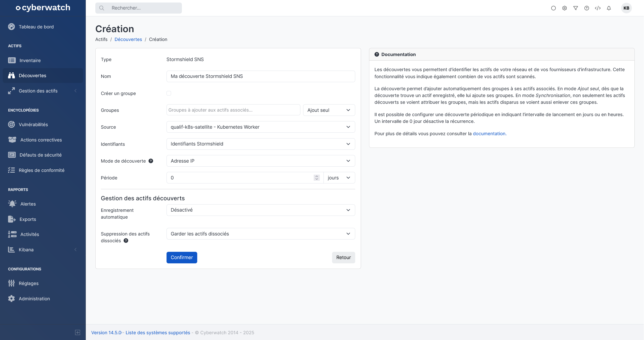The height and width of the screenshot is (340, 644).
Task: Click the help icon next to Mode de découverte
Action: (151, 161)
